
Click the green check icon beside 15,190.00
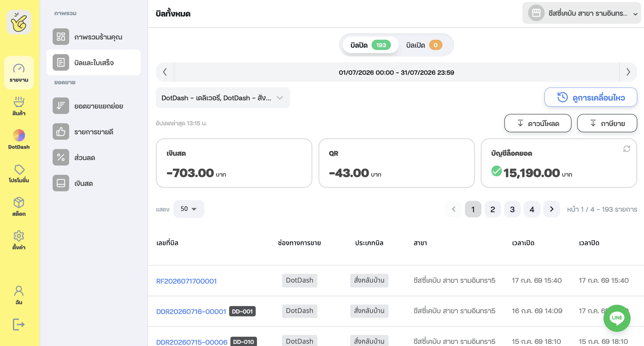(496, 171)
